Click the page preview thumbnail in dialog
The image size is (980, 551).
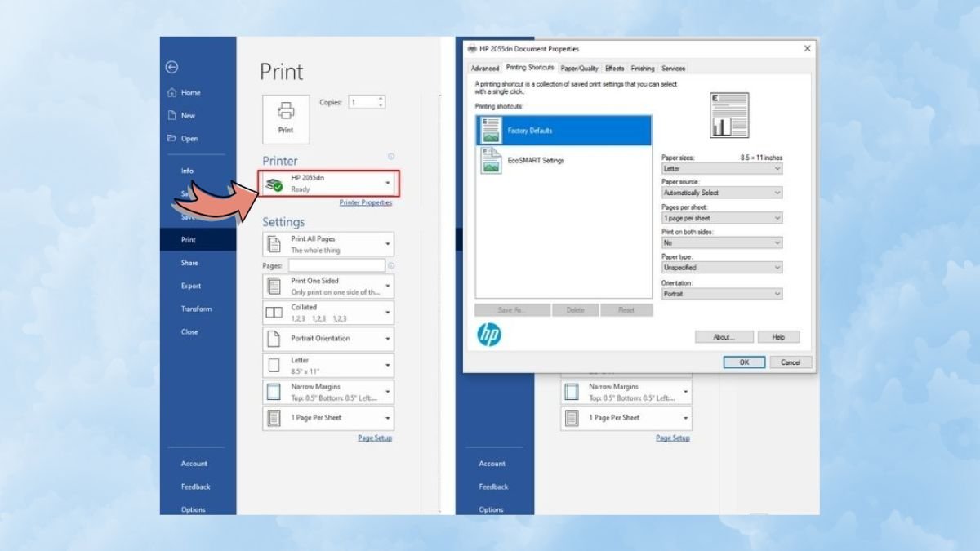[x=729, y=115]
